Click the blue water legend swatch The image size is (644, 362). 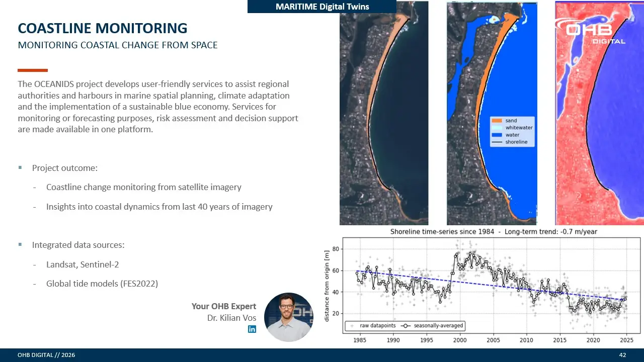tap(497, 135)
